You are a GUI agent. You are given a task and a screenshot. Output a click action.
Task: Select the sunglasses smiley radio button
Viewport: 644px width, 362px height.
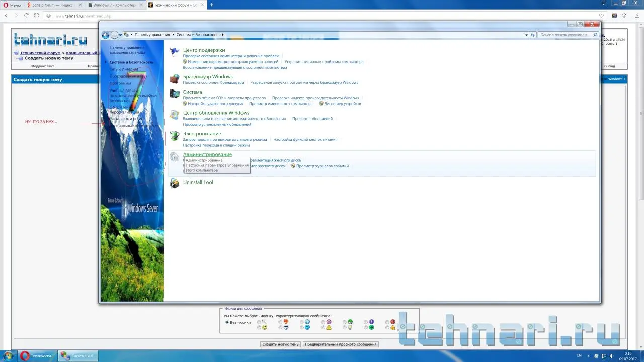click(280, 327)
